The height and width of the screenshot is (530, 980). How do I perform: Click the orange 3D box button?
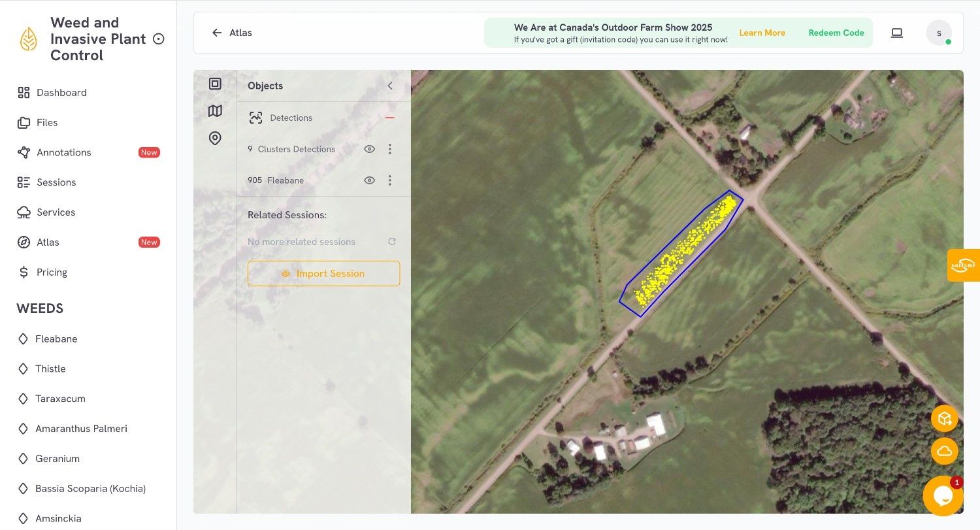(x=944, y=419)
